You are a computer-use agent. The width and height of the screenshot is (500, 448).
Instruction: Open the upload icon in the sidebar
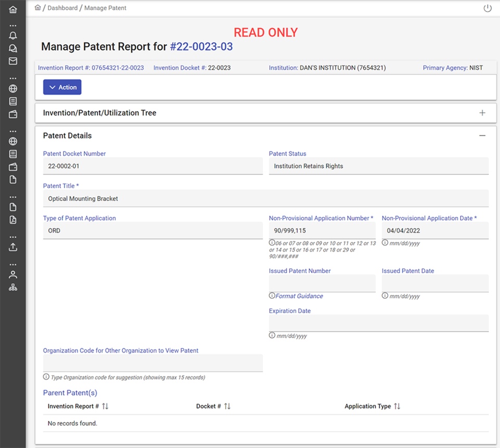pyautogui.click(x=12, y=247)
